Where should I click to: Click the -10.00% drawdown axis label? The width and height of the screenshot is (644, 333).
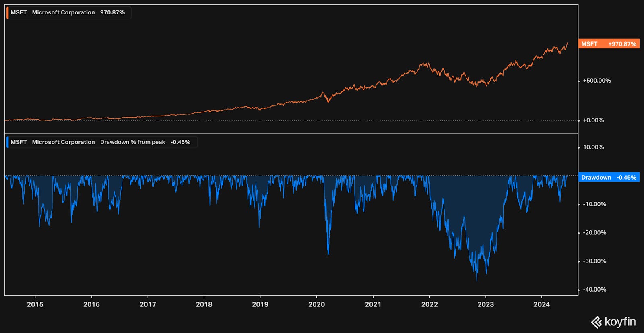click(594, 204)
